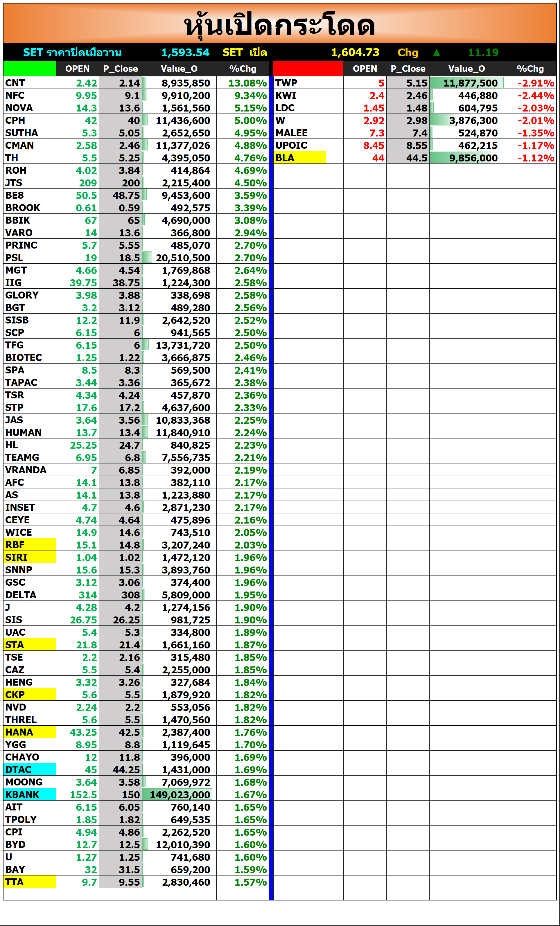Select the DTAC cyan ticker cell
This screenshot has width=560, height=926.
[x=29, y=770]
